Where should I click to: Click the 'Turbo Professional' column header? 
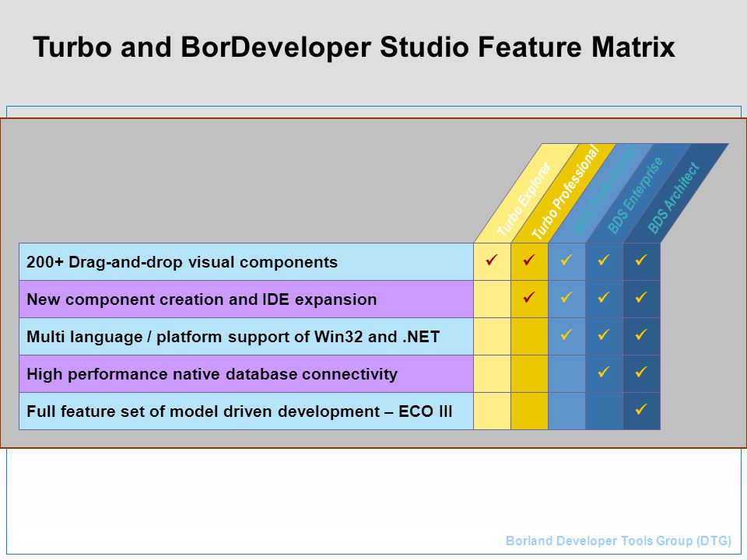point(565,193)
